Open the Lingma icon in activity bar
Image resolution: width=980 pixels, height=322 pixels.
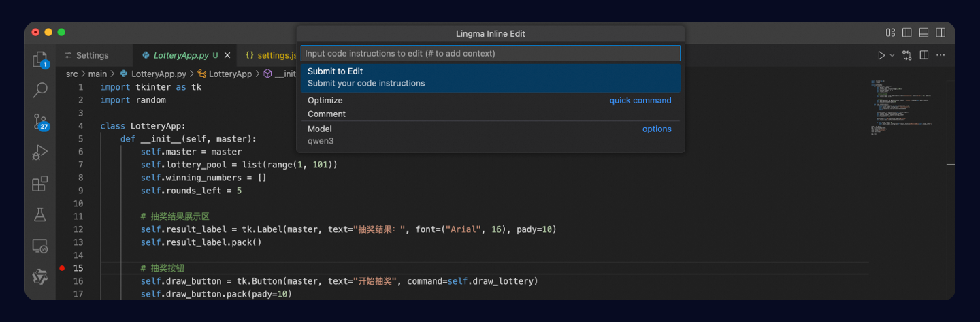point(40,276)
